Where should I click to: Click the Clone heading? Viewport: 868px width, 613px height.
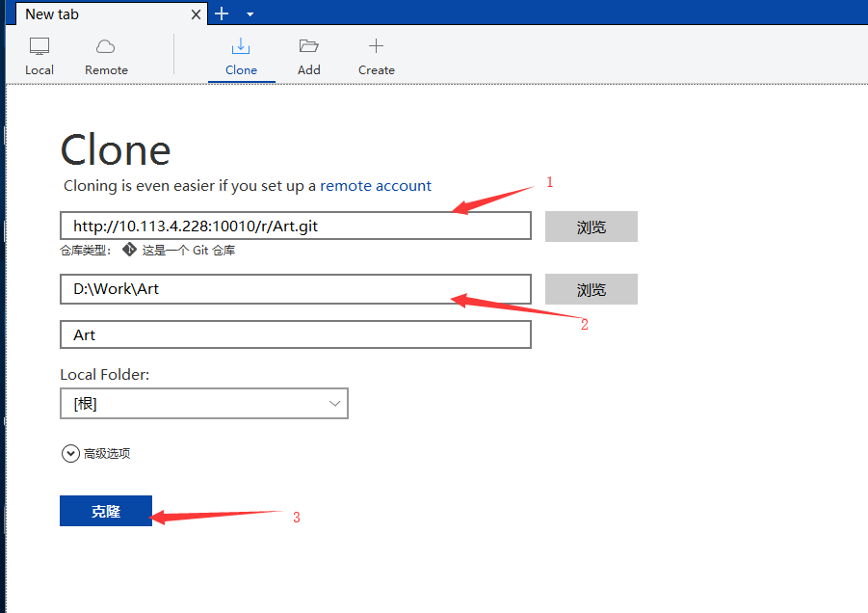[x=116, y=150]
